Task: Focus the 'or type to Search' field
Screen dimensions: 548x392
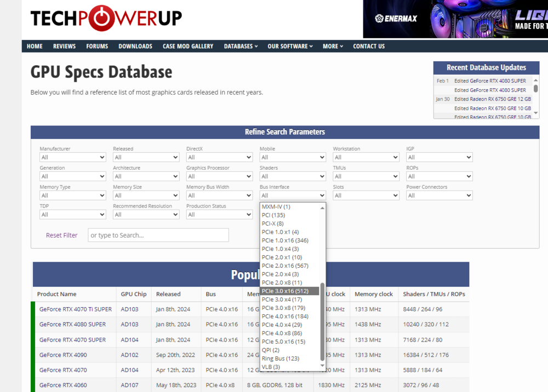Action: click(x=158, y=235)
